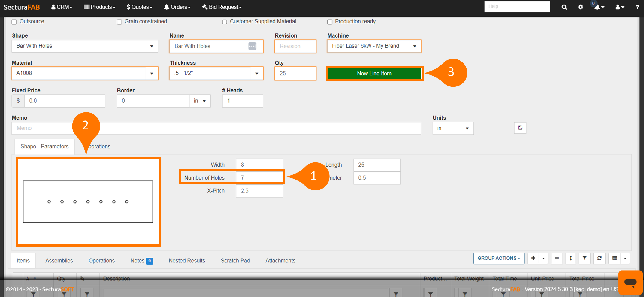The width and height of the screenshot is (644, 297).
Task: Click the Number of Holes input field
Action: (x=259, y=177)
